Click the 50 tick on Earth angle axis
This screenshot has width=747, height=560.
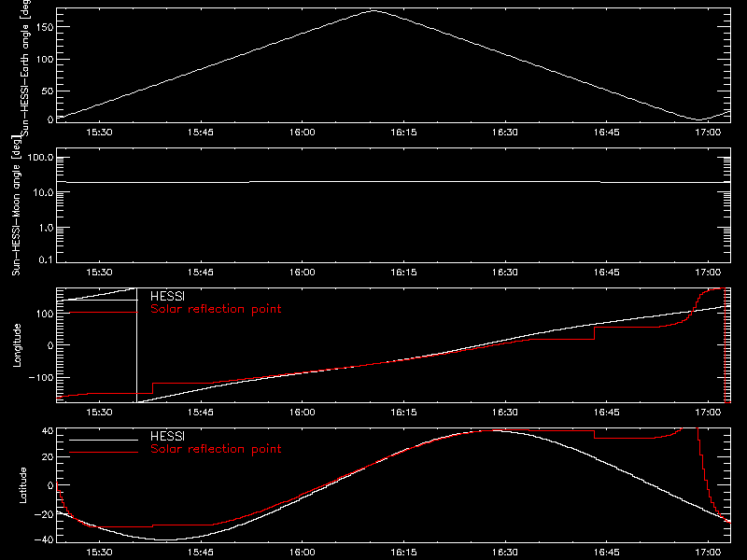49,91
